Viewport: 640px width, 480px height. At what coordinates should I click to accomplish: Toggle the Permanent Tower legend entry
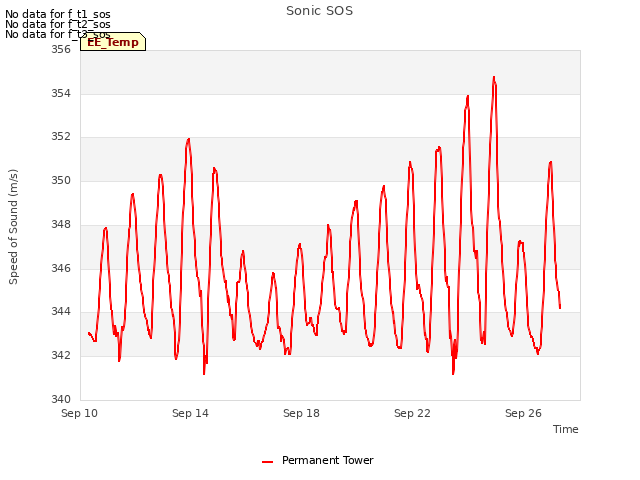pyautogui.click(x=318, y=460)
